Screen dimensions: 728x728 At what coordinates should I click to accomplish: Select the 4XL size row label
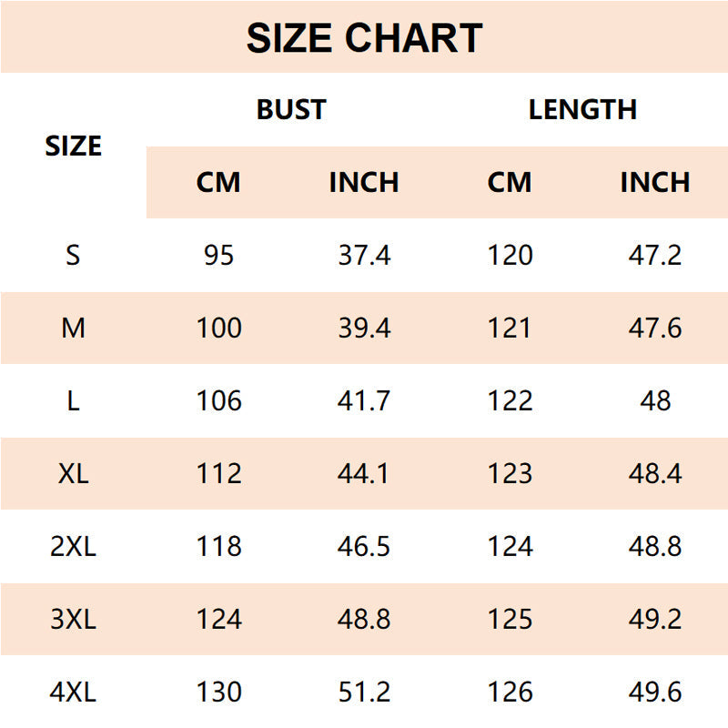coord(74,692)
